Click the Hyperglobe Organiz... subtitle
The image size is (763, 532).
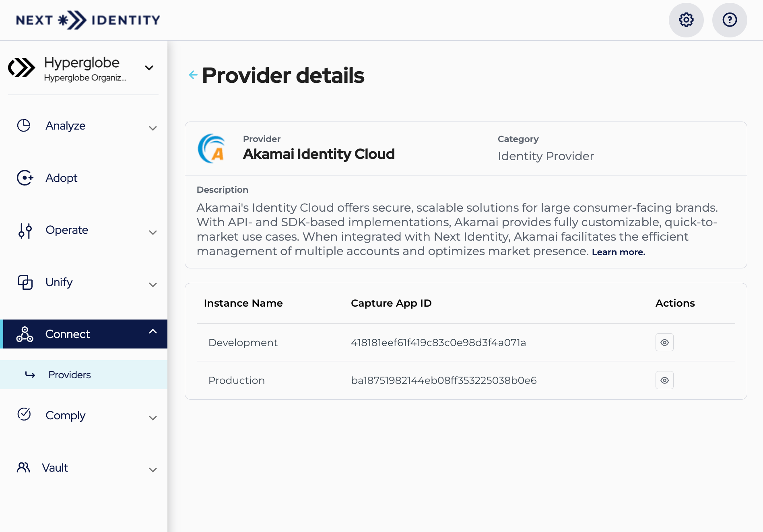click(x=85, y=78)
